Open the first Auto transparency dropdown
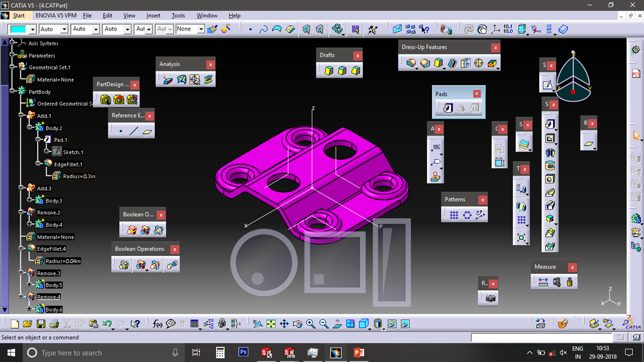 tap(64, 29)
